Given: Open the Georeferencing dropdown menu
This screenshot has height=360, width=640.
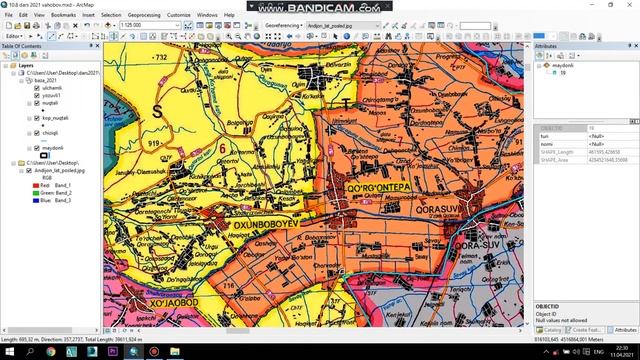Looking at the screenshot, I should [x=284, y=25].
